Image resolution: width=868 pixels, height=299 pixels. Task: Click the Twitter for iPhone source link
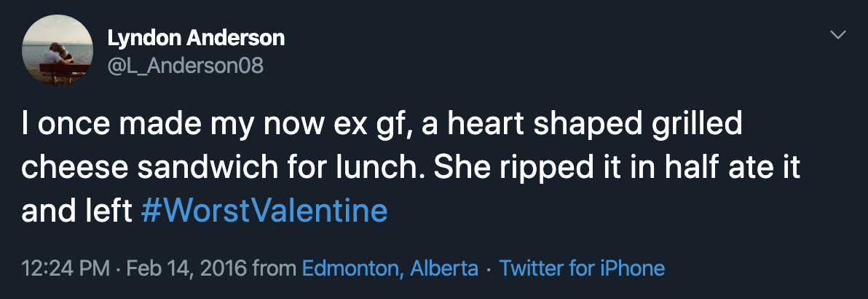[x=582, y=268]
